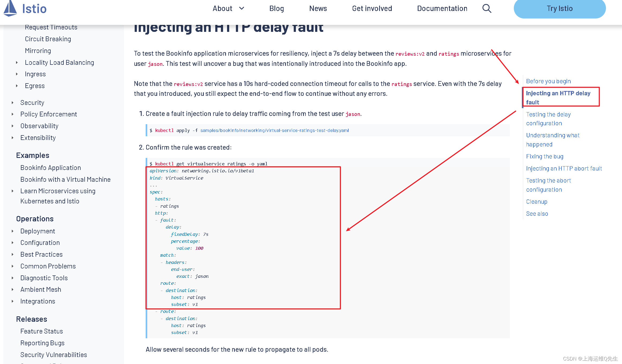The height and width of the screenshot is (364, 622).
Task: Jump to Understanding what happened section
Action: [553, 140]
